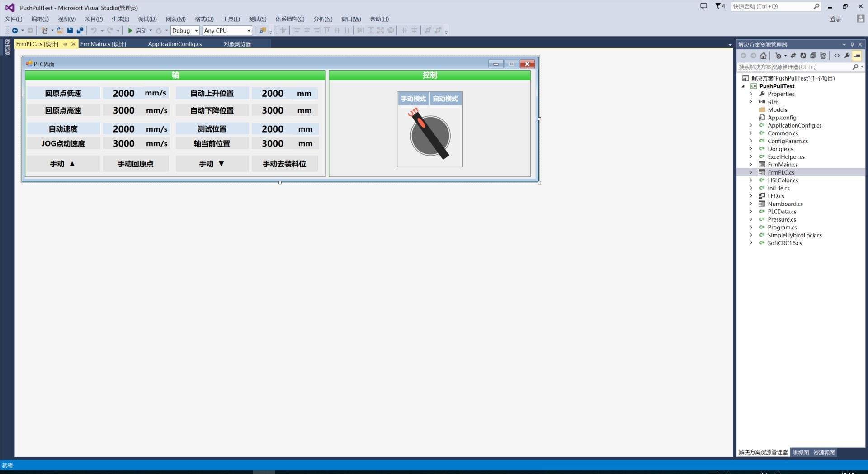Click the feedback speech bubble icon
The height and width of the screenshot is (474, 868).
(703, 6)
